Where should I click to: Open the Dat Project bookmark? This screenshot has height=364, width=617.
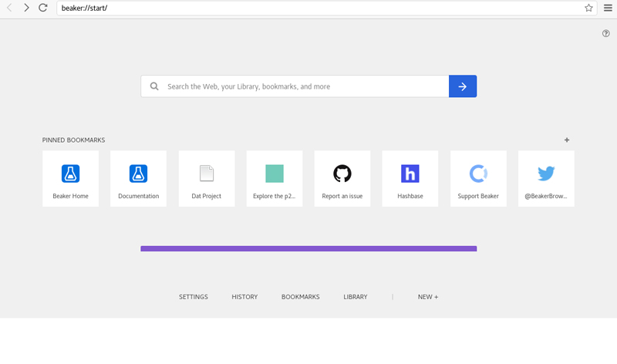pos(206,178)
